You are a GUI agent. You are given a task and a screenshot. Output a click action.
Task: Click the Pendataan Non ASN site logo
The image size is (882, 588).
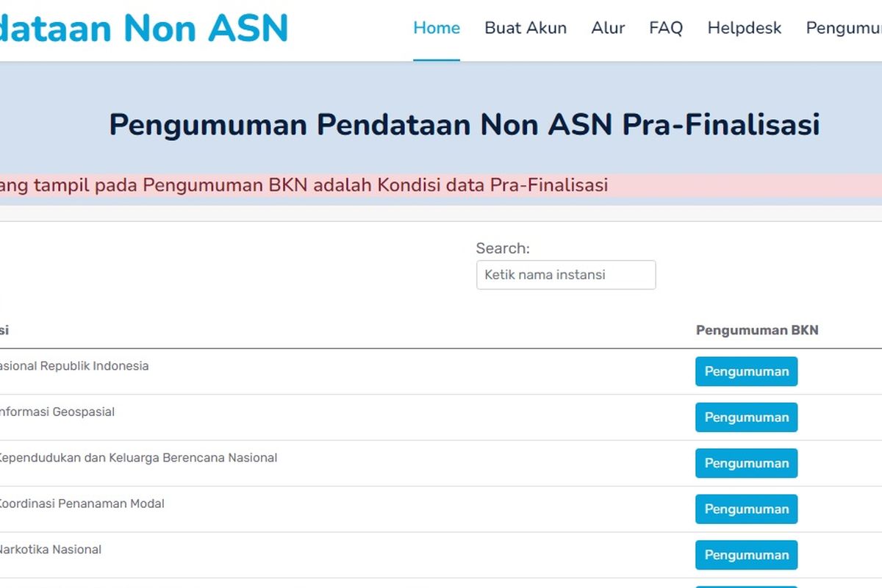point(143,26)
